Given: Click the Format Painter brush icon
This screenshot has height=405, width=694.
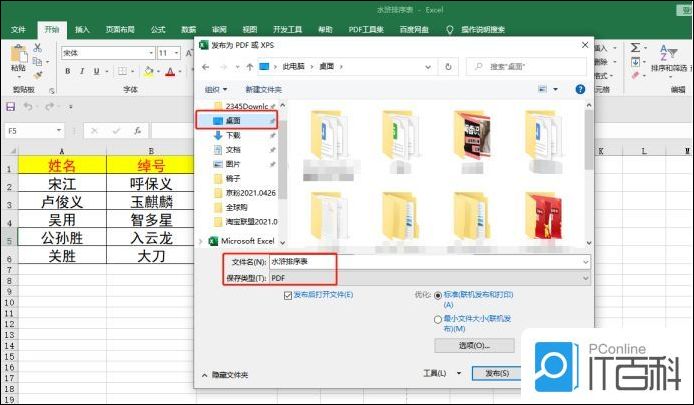Looking at the screenshot, I should point(38,75).
